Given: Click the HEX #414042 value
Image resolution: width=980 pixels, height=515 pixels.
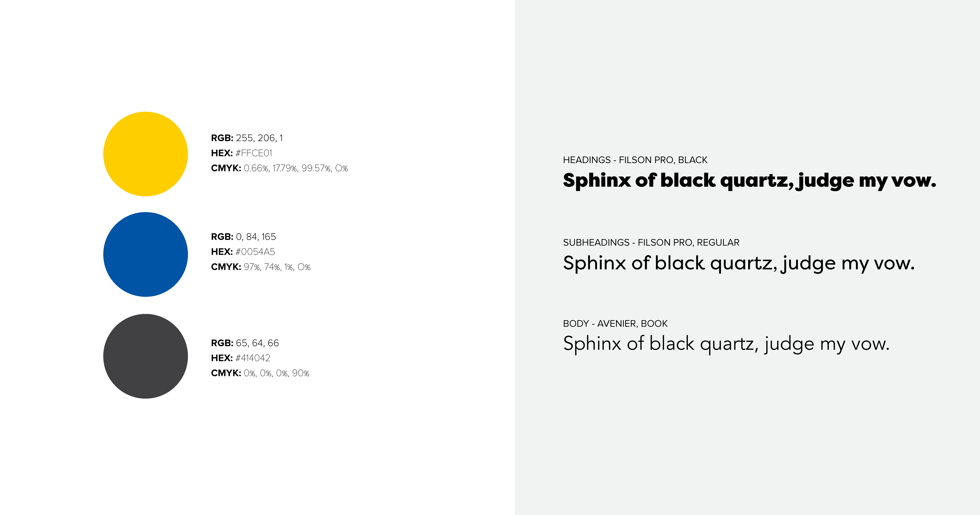Looking at the screenshot, I should click(240, 358).
